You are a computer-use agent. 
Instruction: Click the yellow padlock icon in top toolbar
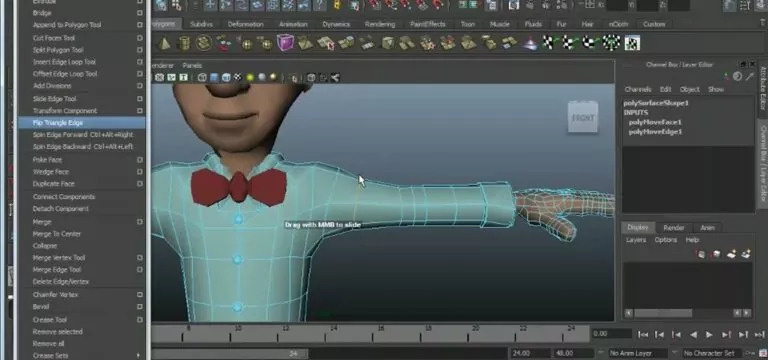[x=337, y=5]
